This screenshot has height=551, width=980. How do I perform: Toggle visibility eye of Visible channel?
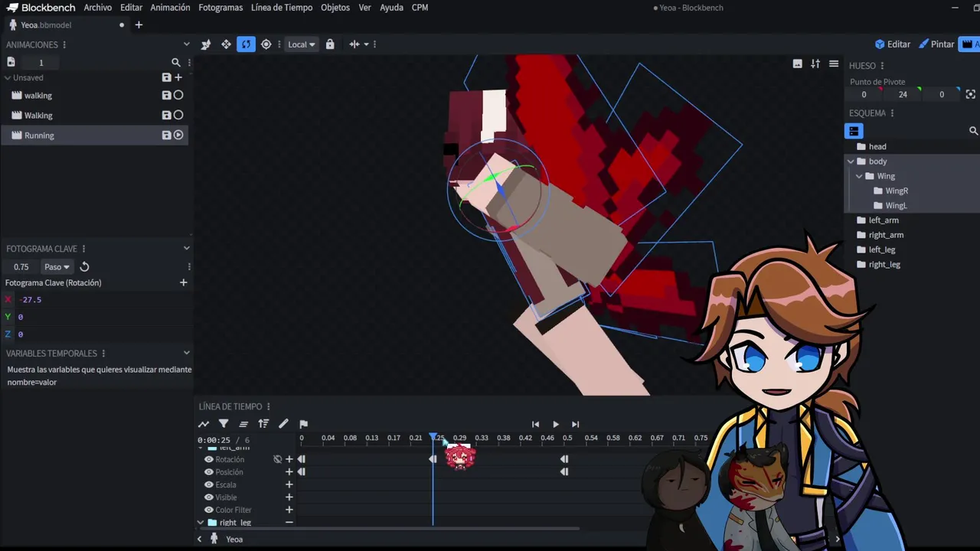pyautogui.click(x=208, y=497)
